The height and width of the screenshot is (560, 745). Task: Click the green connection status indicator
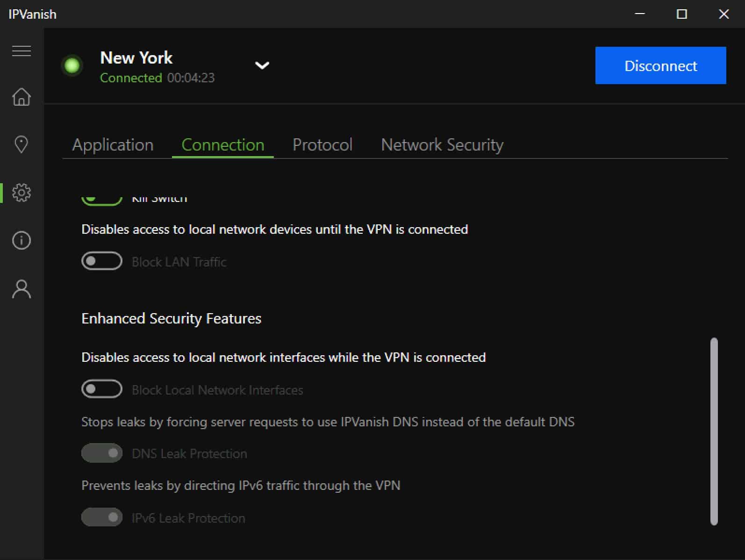(72, 65)
